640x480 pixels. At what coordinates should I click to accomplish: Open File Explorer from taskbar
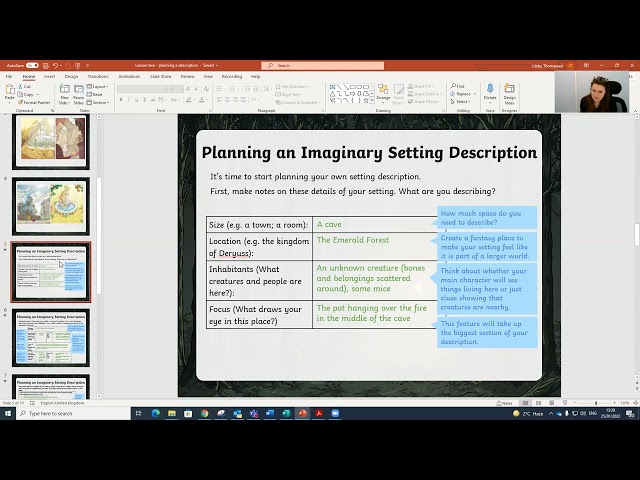(x=172, y=413)
